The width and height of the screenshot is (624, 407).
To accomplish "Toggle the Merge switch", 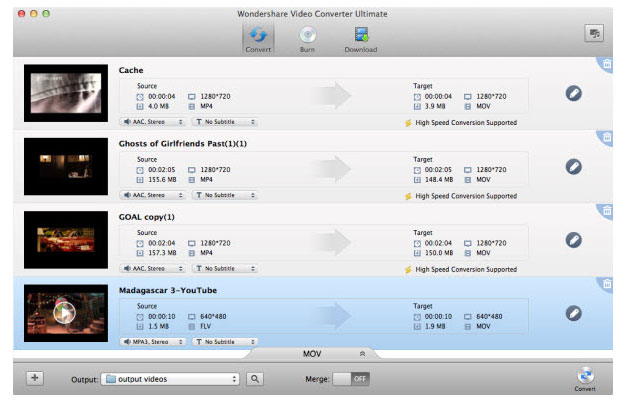I will (x=351, y=379).
